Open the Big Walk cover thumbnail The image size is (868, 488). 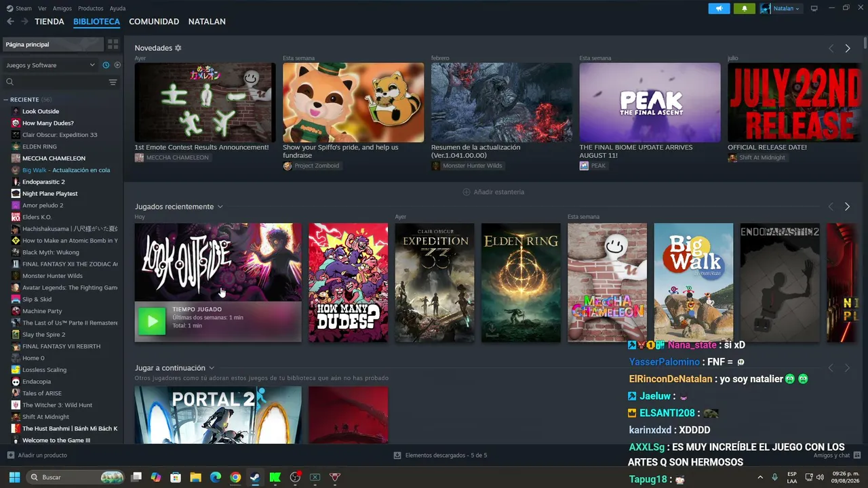(x=694, y=283)
